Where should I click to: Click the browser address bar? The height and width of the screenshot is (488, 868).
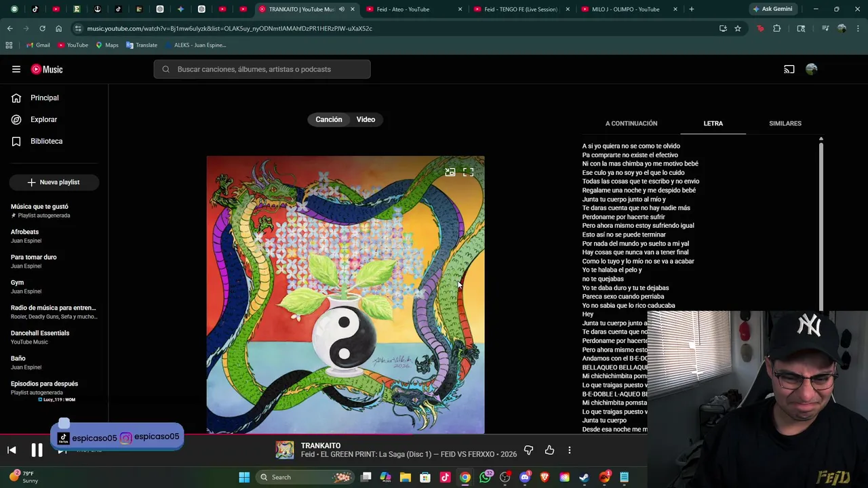coord(393,28)
